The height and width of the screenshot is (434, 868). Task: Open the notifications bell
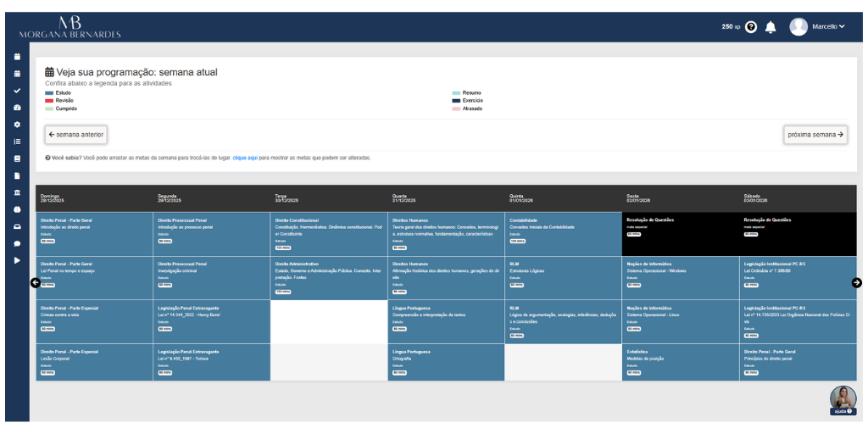(x=770, y=26)
